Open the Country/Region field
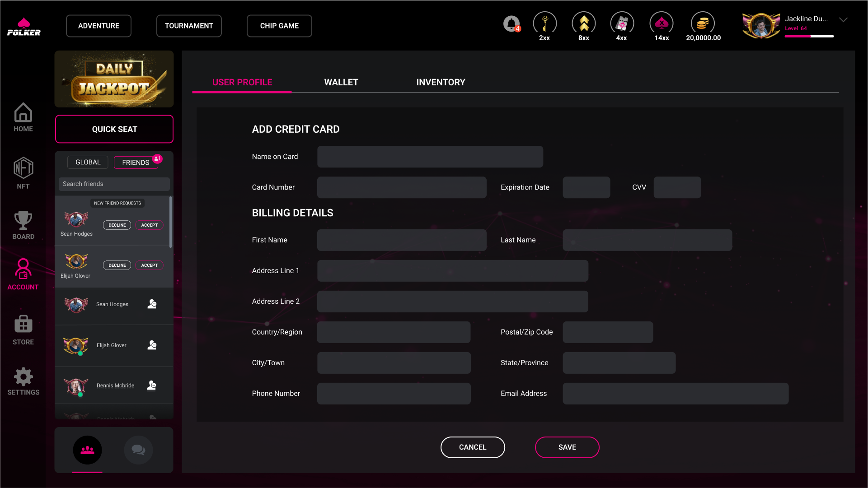The height and width of the screenshot is (488, 868). coord(394,332)
